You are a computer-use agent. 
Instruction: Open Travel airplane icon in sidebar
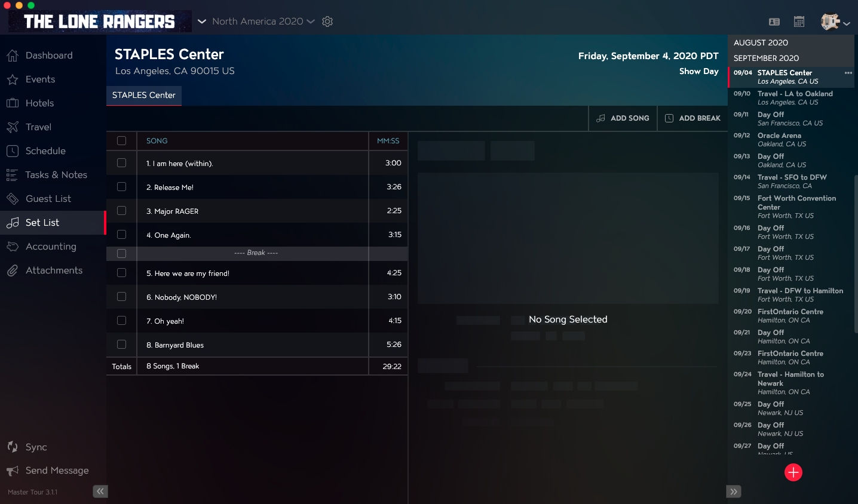[13, 127]
